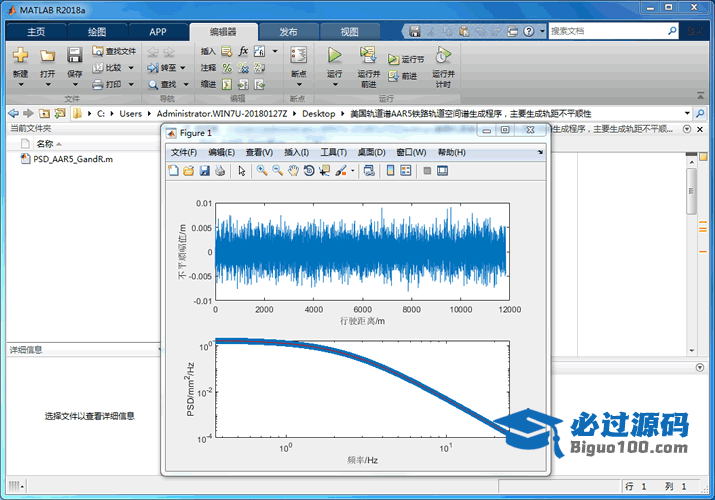Screen dimensions: 715x500
Task: Select the PSD_AAR5_GandR.m file
Action: pyautogui.click(x=72, y=159)
